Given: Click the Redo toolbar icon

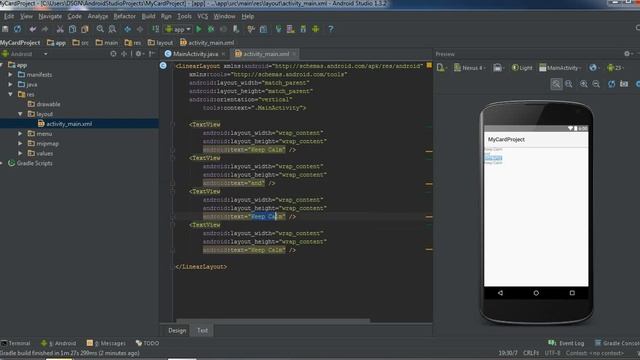Looking at the screenshot, I should (x=45, y=29).
